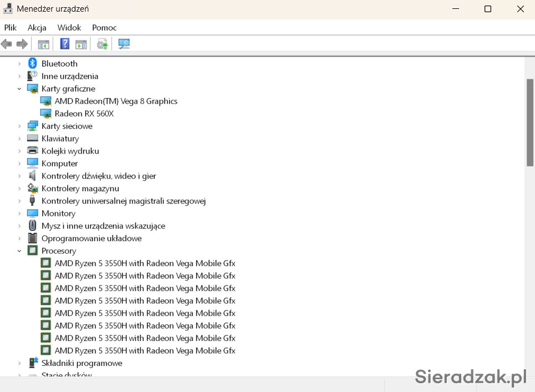Image resolution: width=535 pixels, height=392 pixels.
Task: Expand Oprogramowanie układowe node
Action: point(19,238)
